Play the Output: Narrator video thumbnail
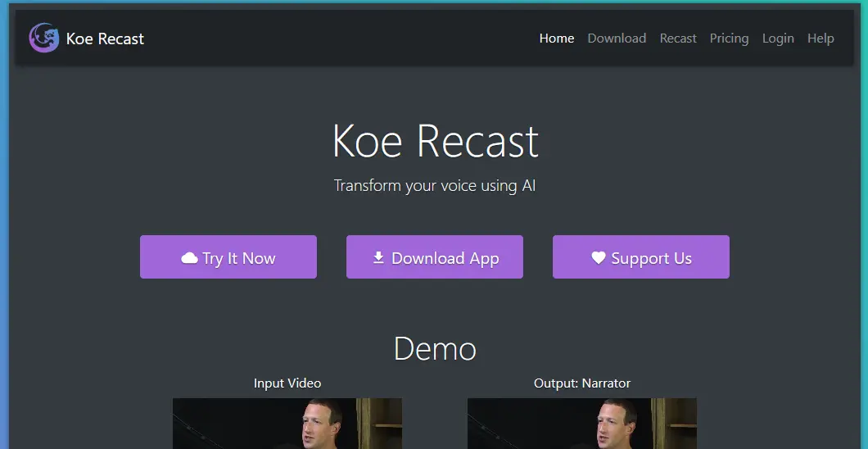868x449 pixels. 581,424
